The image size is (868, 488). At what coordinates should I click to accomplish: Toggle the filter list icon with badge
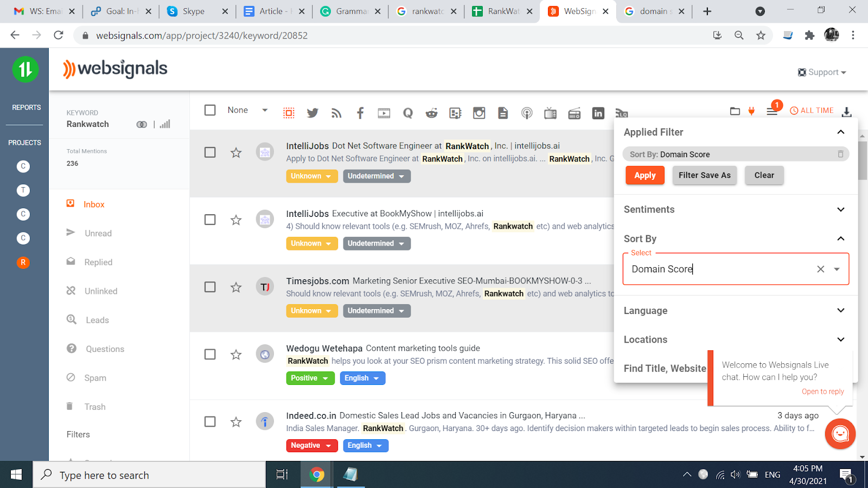pyautogui.click(x=771, y=111)
